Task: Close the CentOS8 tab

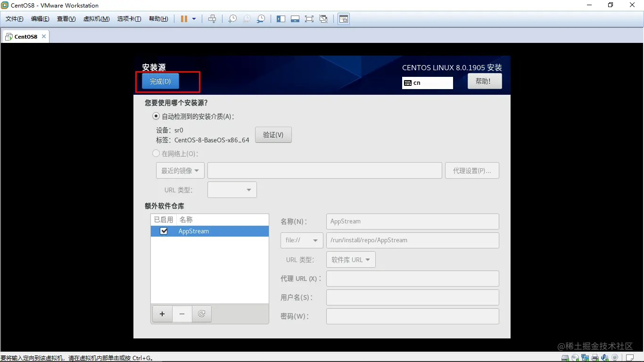Action: (44, 36)
